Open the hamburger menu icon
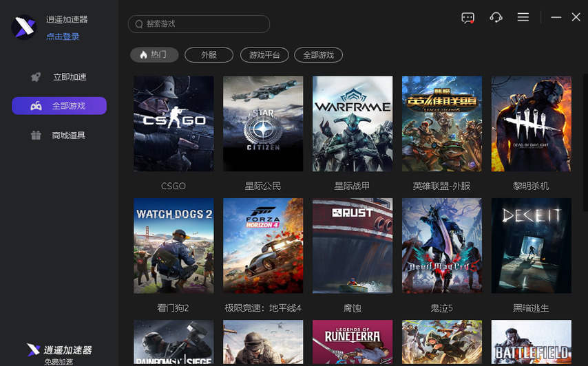The width and height of the screenshot is (588, 366). click(523, 17)
